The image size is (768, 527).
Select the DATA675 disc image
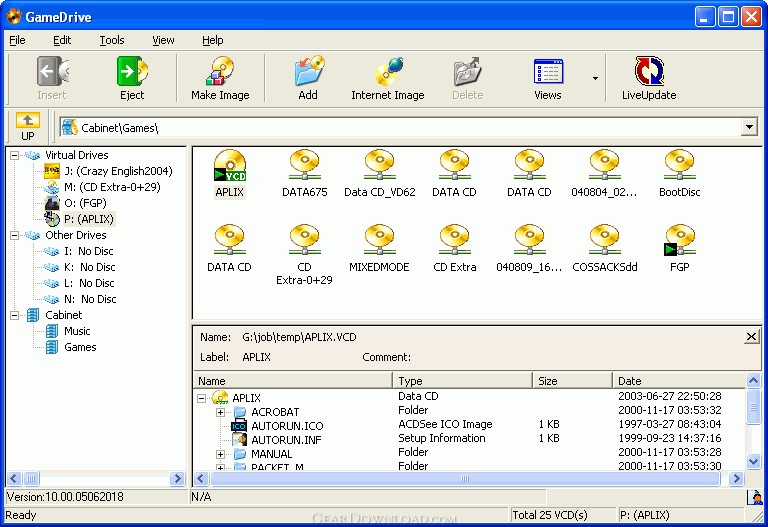click(x=305, y=173)
